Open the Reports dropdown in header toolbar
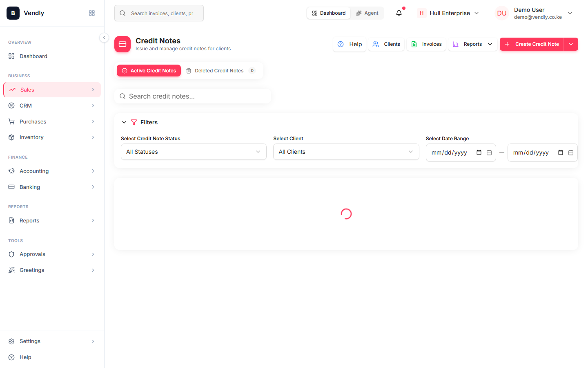Viewport: 588px width, 368px height. point(473,44)
